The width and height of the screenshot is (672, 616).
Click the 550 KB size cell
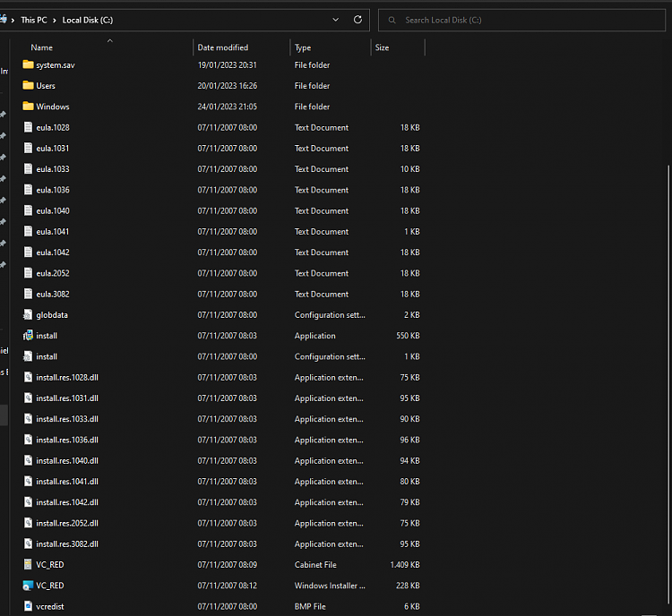point(408,336)
